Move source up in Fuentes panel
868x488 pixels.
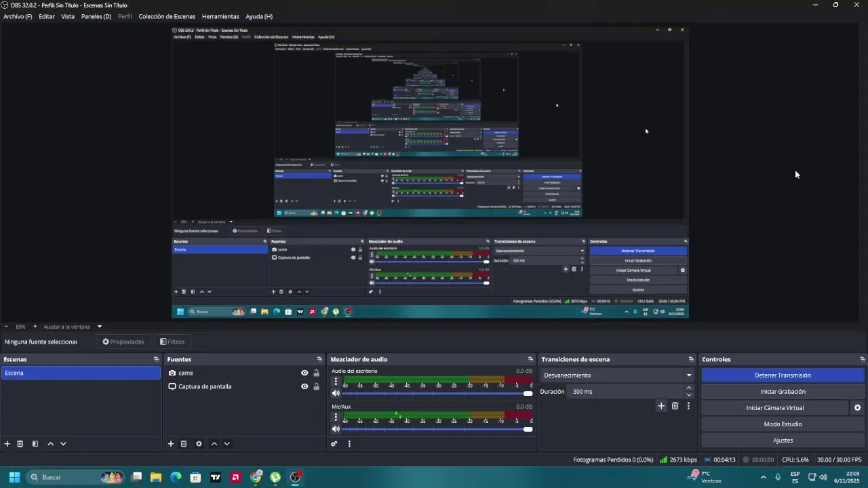pyautogui.click(x=214, y=444)
